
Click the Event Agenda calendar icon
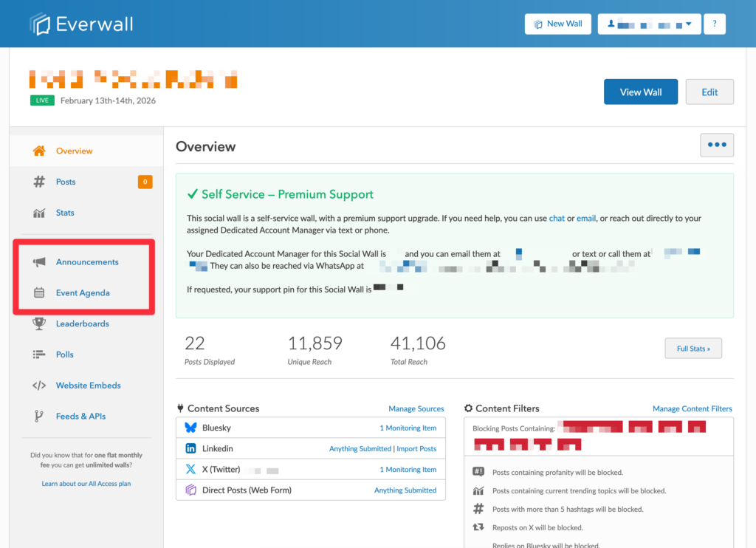39,293
